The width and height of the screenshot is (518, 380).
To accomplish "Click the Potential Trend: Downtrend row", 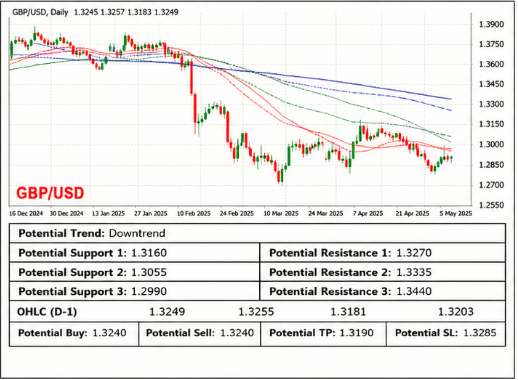I will point(257,233).
